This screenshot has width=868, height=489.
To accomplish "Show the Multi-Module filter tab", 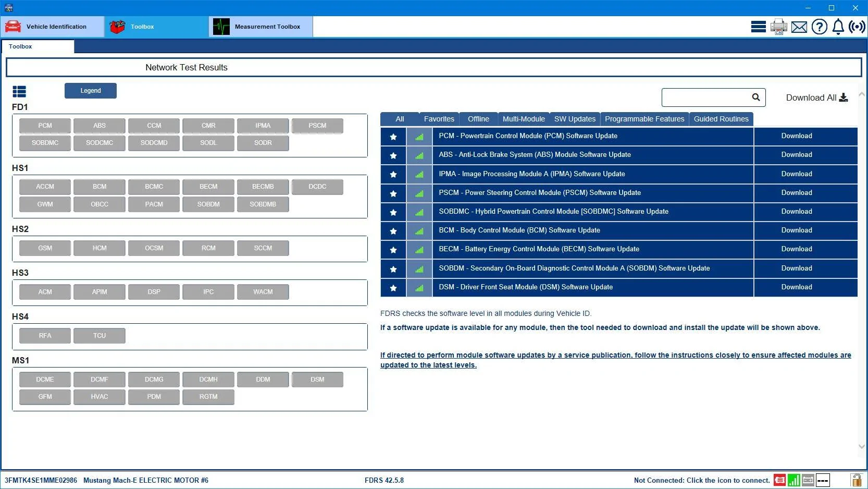I will click(524, 119).
